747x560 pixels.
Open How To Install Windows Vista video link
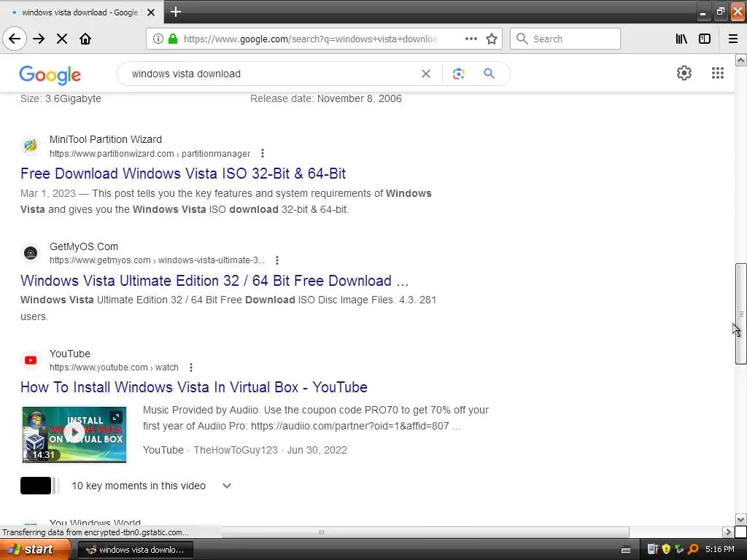pyautogui.click(x=194, y=387)
